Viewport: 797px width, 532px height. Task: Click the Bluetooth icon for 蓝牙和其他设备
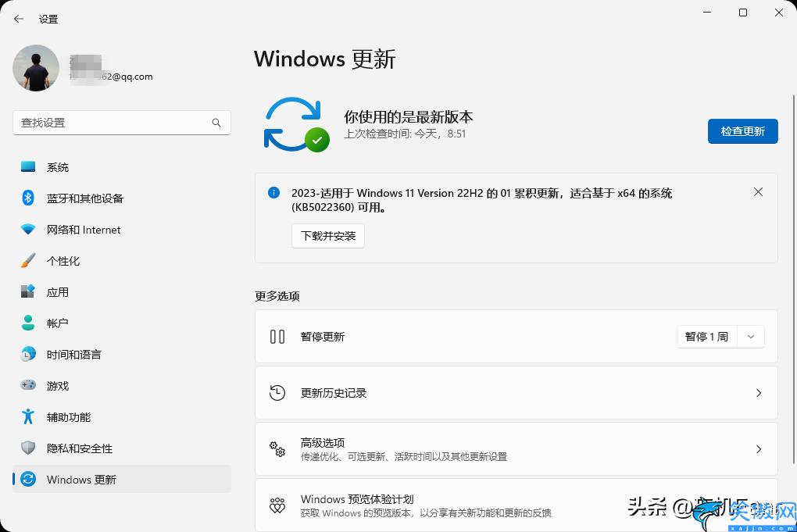pyautogui.click(x=28, y=198)
